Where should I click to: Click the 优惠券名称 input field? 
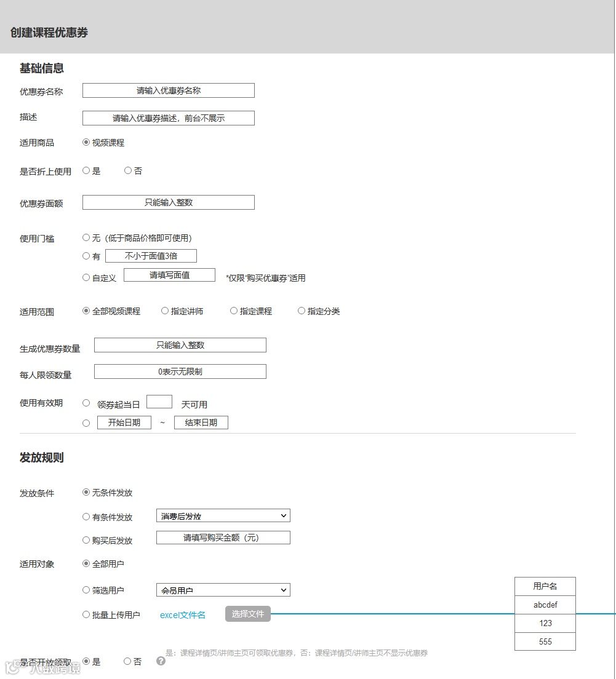coord(169,90)
